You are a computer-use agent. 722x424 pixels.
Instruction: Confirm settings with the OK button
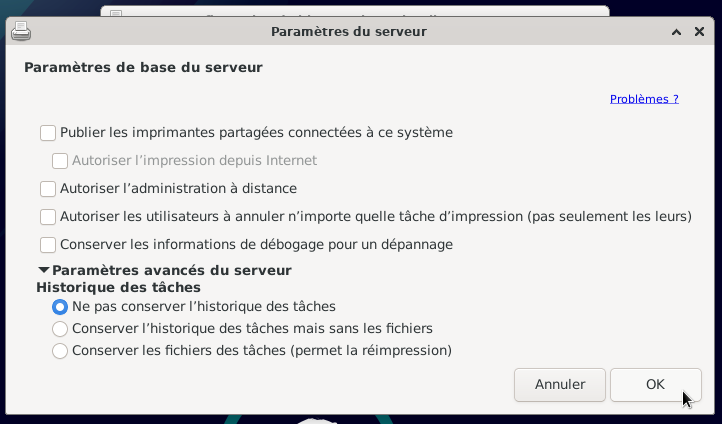[x=655, y=384]
